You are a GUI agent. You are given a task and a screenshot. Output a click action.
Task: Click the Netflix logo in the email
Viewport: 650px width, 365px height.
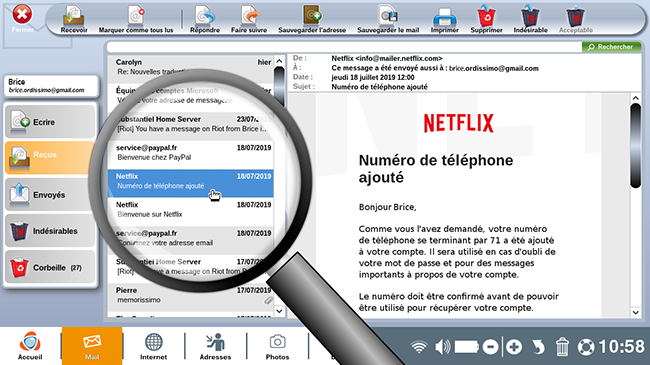tap(458, 123)
